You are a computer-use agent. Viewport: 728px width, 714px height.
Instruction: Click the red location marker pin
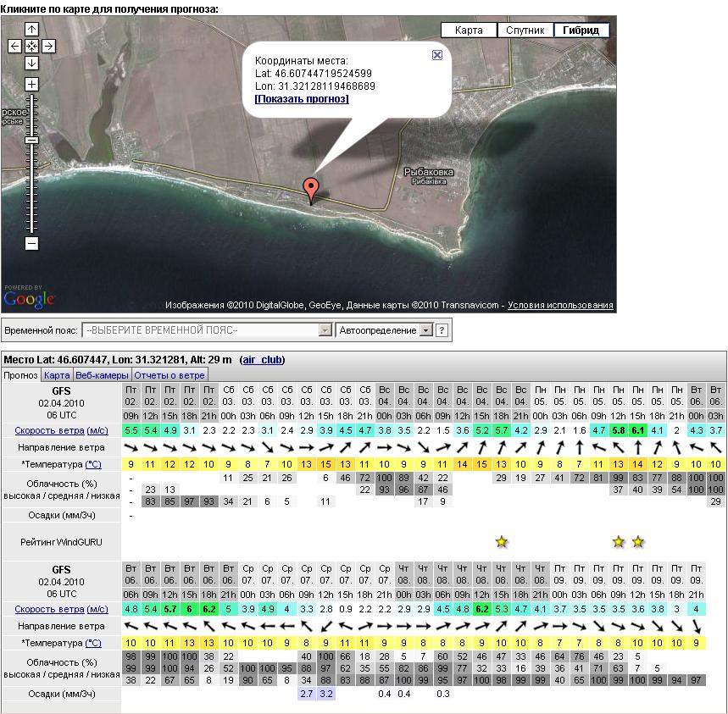pyautogui.click(x=311, y=189)
